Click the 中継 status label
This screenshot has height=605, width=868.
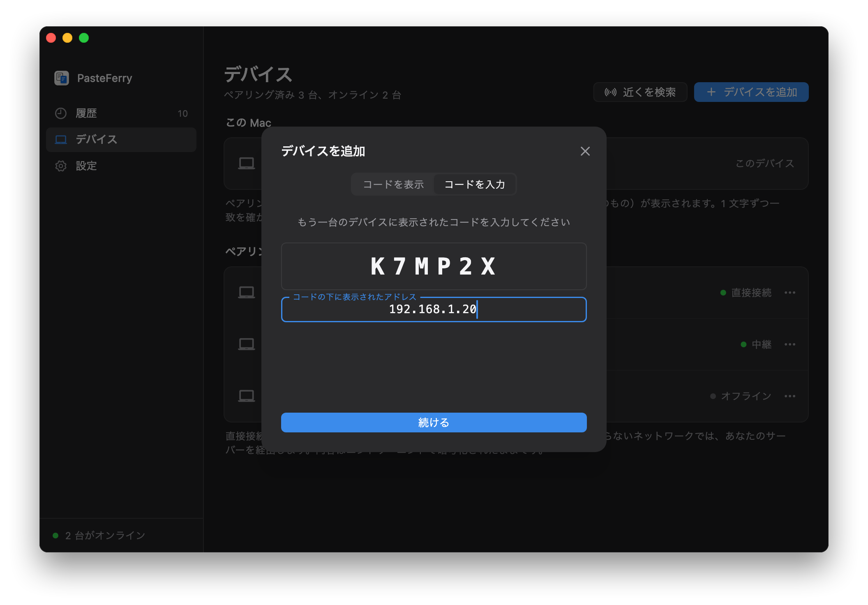click(x=762, y=344)
